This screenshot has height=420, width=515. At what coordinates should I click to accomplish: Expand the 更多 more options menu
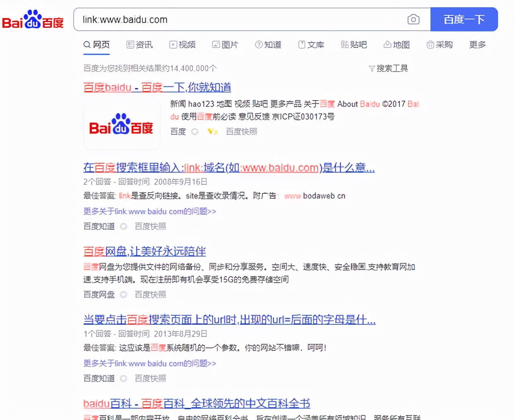point(477,45)
